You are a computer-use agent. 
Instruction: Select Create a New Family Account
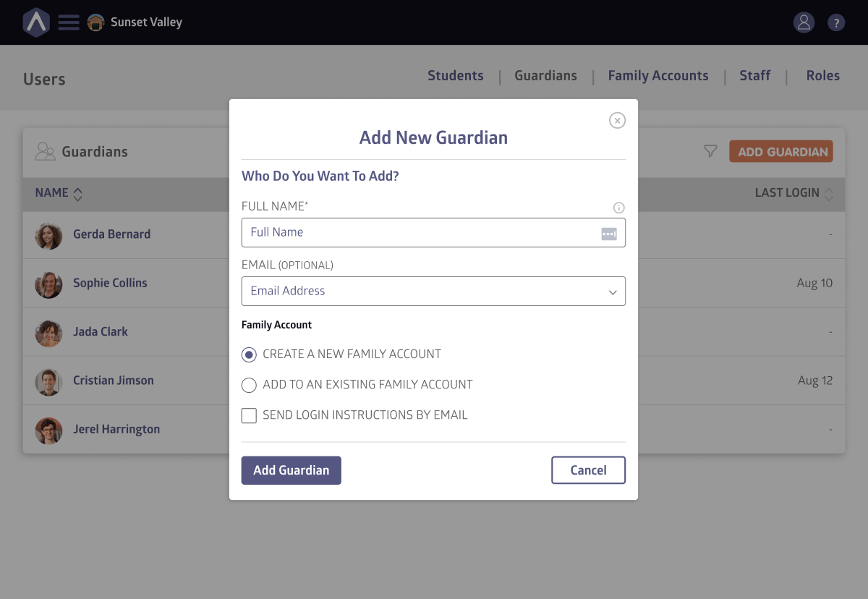click(249, 354)
